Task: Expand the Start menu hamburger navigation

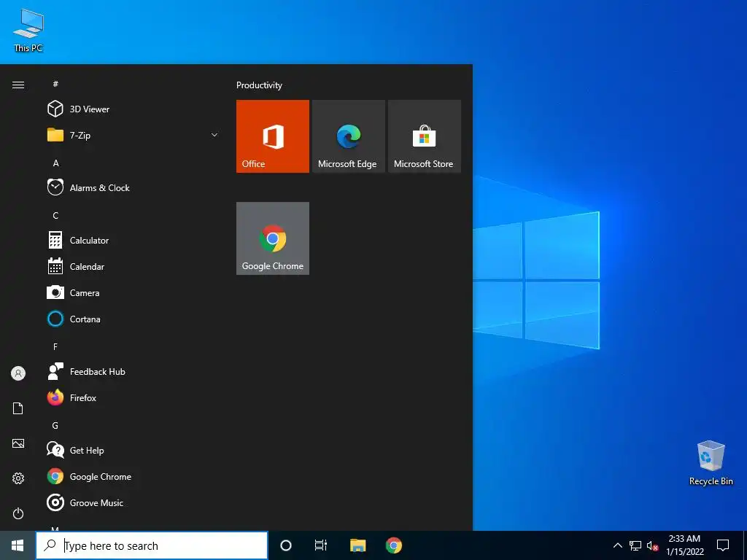Action: 18,85
